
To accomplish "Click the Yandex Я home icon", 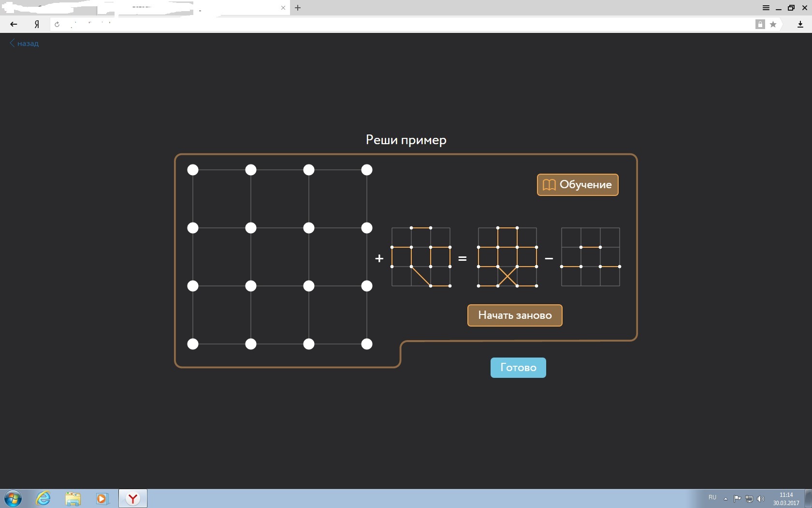I will (x=37, y=24).
